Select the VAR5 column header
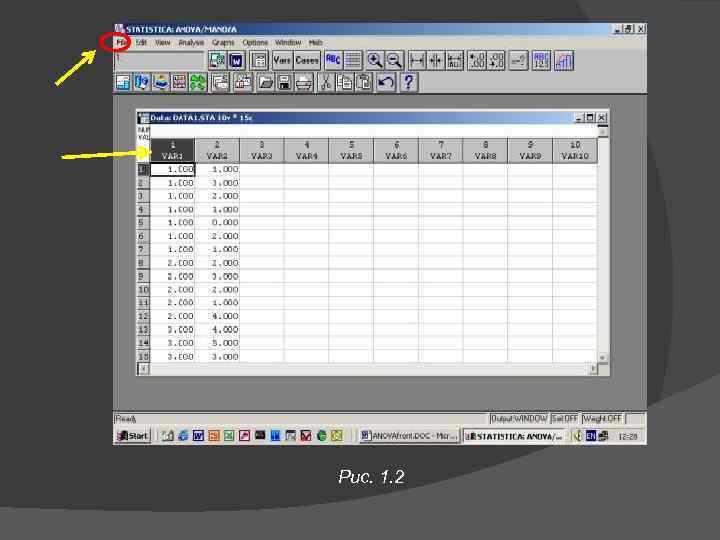 (x=351, y=151)
